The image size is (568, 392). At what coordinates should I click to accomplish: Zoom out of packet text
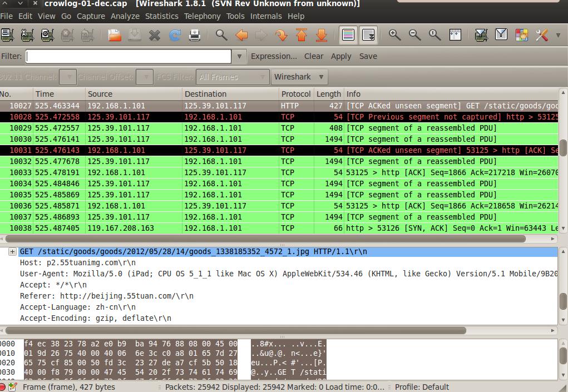tap(415, 35)
